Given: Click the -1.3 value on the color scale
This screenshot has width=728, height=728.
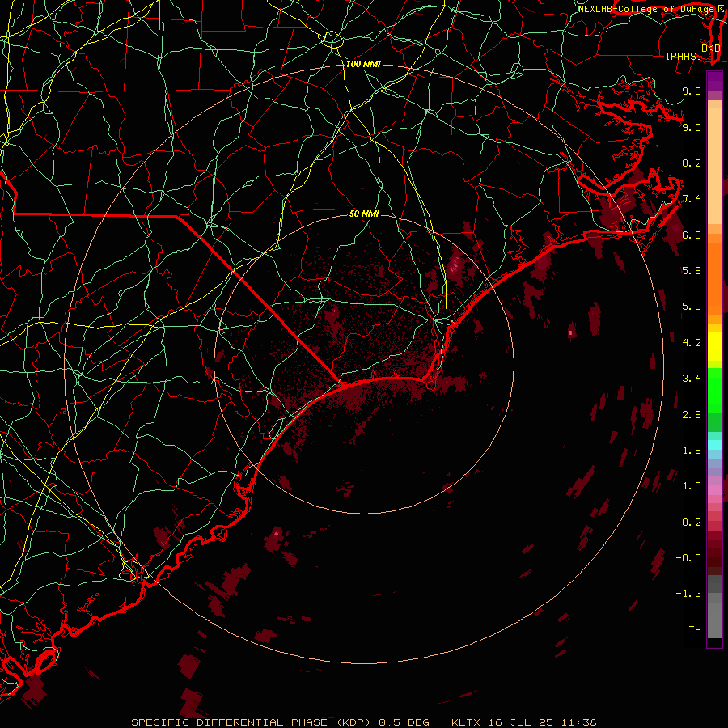Looking at the screenshot, I should pos(688,594).
